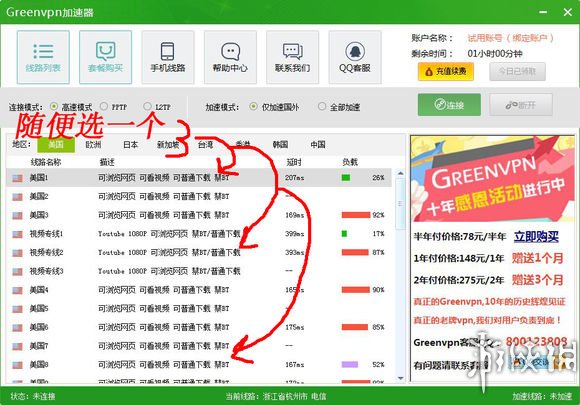Select the 美国5 line row
This screenshot has height=405, width=580.
click(199, 308)
